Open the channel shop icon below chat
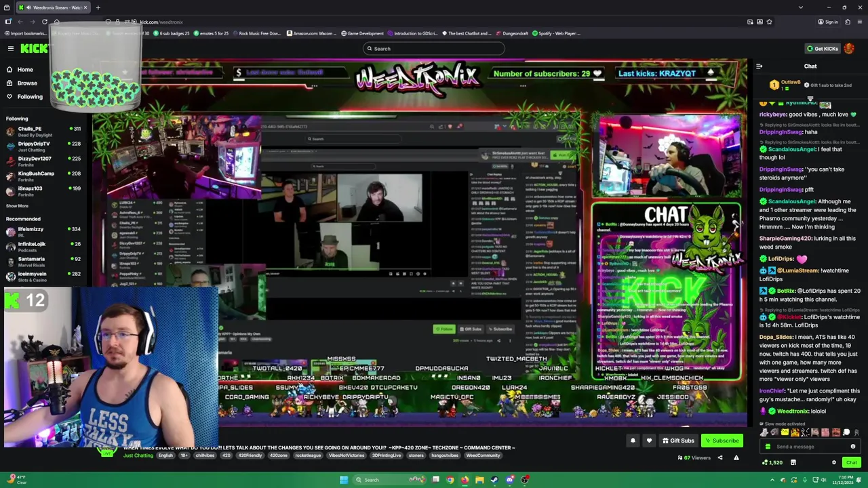Screen dimensions: 868x488 (793, 462)
